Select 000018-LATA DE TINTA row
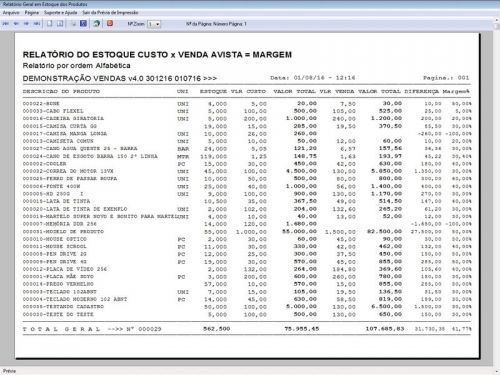 coord(247,201)
